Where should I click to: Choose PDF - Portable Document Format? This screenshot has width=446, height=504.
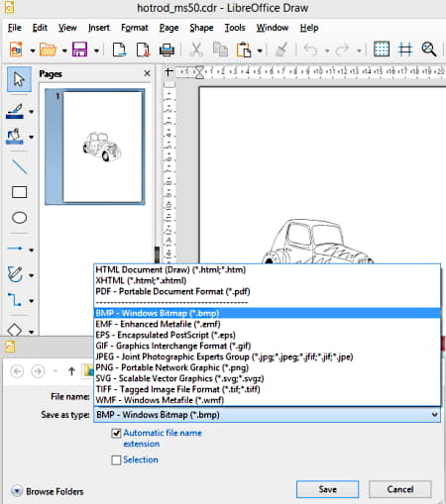tap(267, 291)
